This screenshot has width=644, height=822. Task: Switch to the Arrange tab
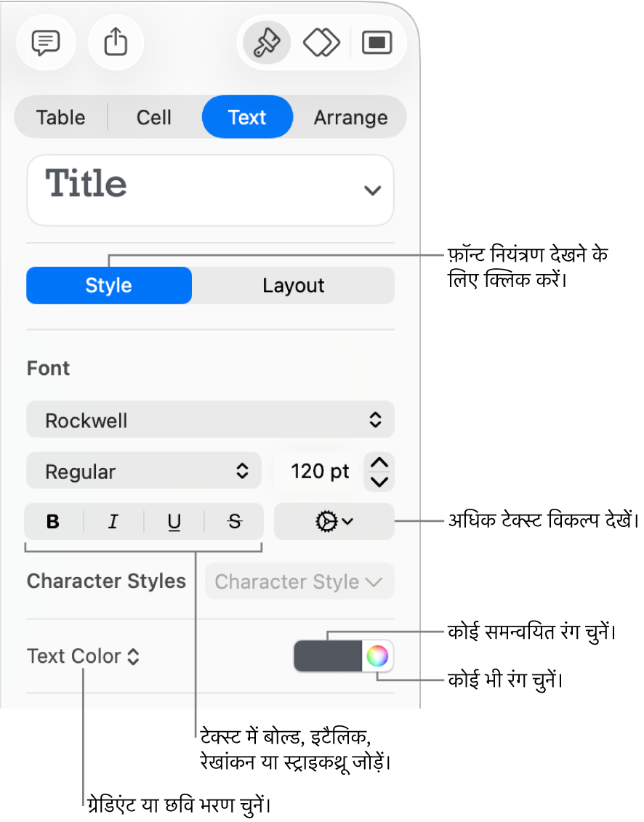coord(350,118)
